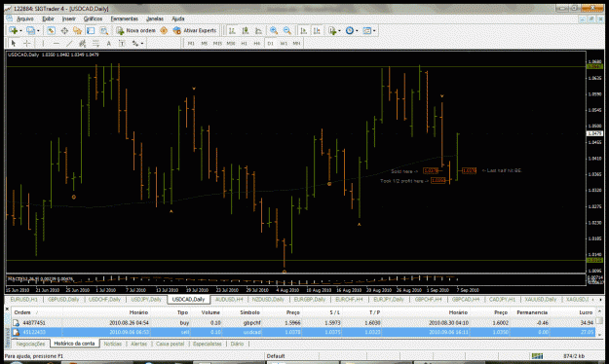
Task: Open the MetaEditor icon next to Nova ordem
Action: (164, 30)
